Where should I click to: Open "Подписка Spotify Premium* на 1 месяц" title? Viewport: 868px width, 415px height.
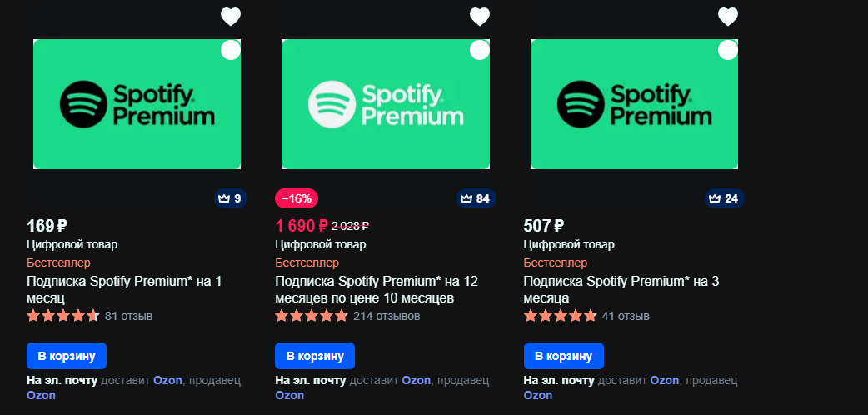124,289
